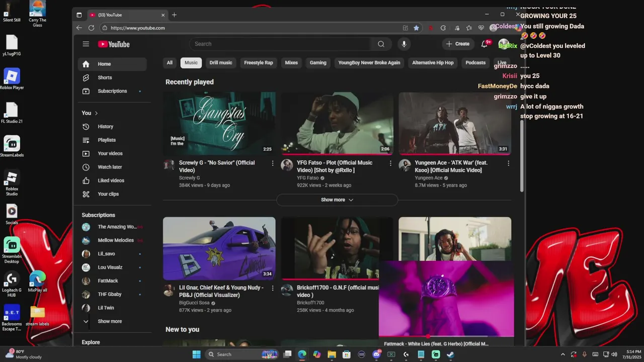This screenshot has width=644, height=362.
Task: Click Yungeen Ace channel avatar
Action: (405, 165)
